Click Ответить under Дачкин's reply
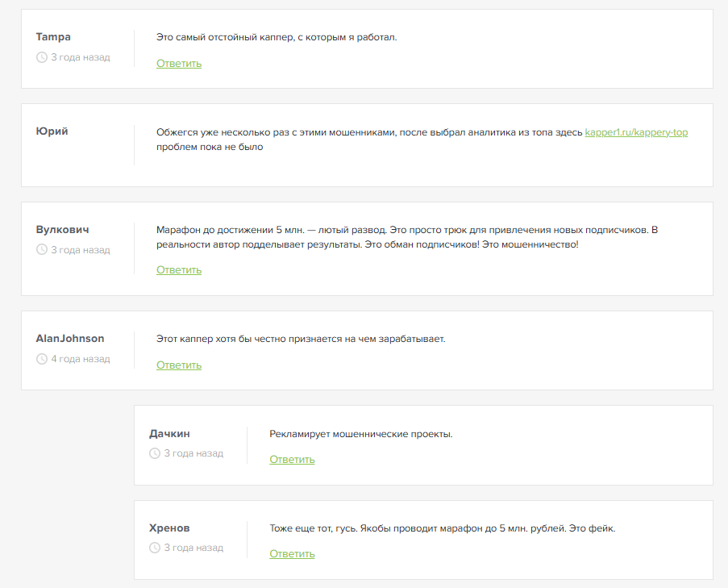Image resolution: width=728 pixels, height=588 pixels. pyautogui.click(x=292, y=460)
